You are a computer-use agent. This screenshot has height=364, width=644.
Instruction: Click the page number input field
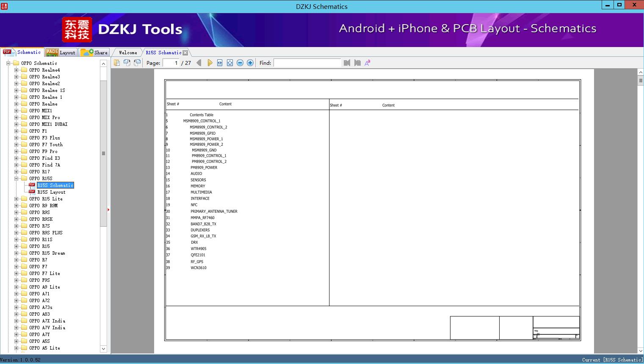click(x=171, y=63)
